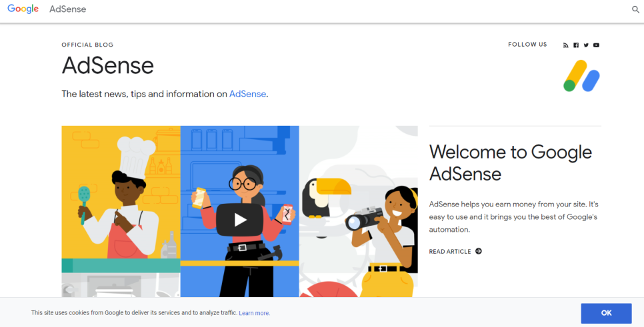This screenshot has height=327, width=644.
Task: Click the Google logo in header
Action: (23, 9)
